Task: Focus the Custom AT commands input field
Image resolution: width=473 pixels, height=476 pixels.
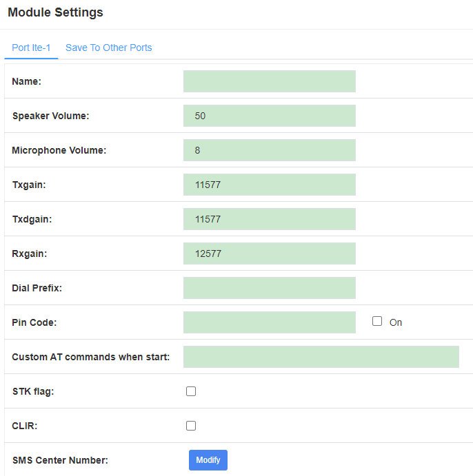Action: [321, 357]
